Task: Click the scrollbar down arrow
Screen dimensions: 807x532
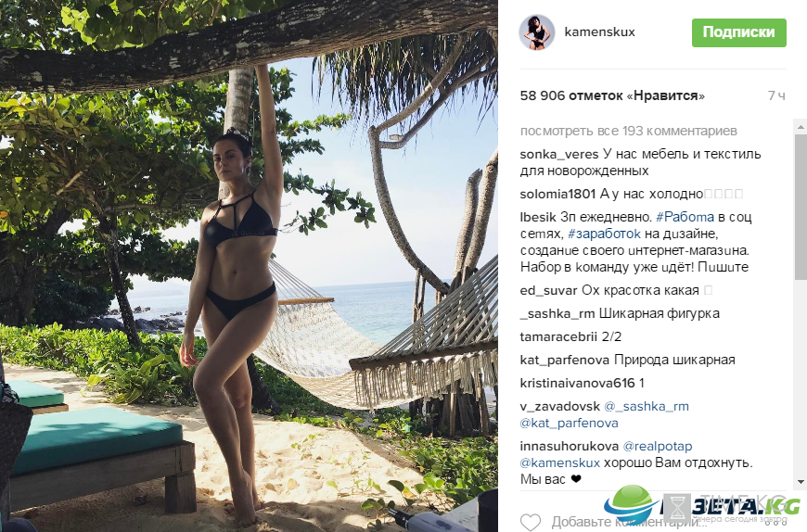Action: tap(801, 482)
